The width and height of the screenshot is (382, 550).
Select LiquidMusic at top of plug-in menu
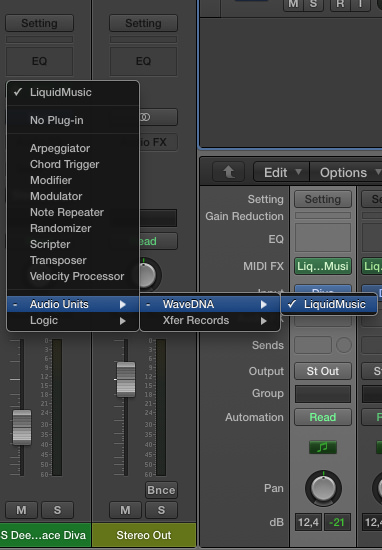click(x=73, y=92)
